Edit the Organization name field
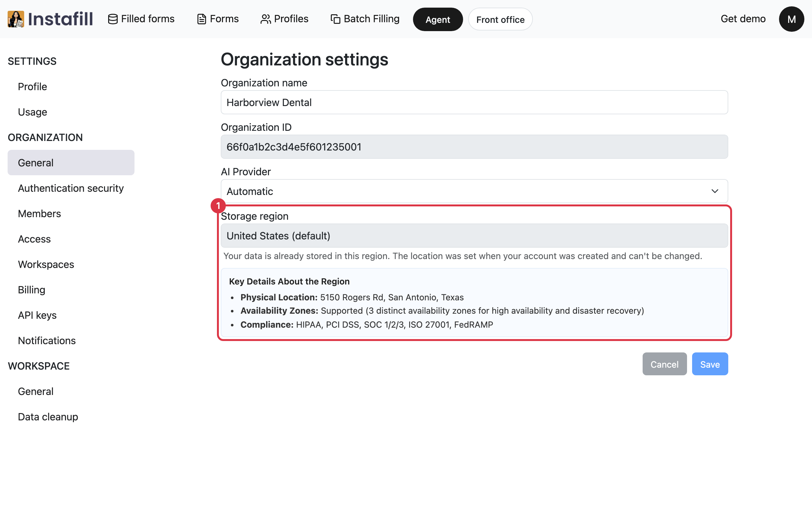 coord(474,102)
